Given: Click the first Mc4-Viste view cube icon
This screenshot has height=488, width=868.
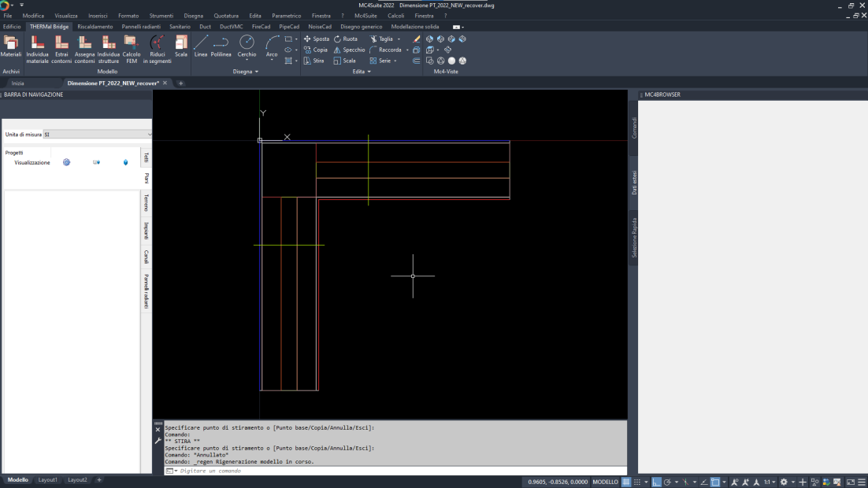Looking at the screenshot, I should [x=429, y=39].
